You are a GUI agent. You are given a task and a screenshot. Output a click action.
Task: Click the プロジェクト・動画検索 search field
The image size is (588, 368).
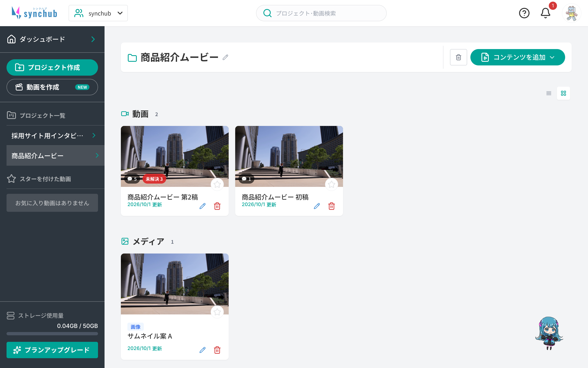[x=321, y=13]
